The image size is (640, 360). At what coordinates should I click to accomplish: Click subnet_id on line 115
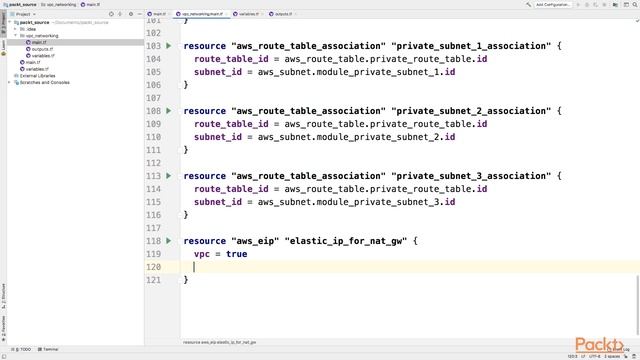tap(218, 202)
